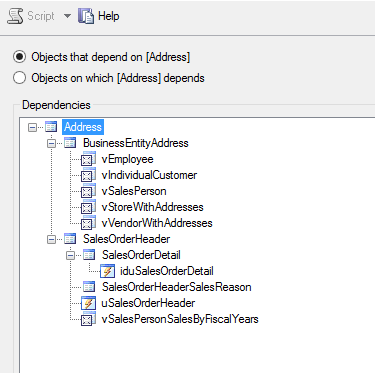The height and width of the screenshot is (373, 375).
Task: Click the vVendorWithAddresses view icon
Action: coord(88,223)
